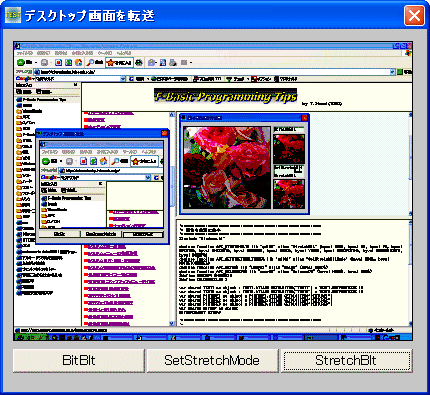
Task: Click the F-Basic Programming Tips banner
Action: point(225,96)
